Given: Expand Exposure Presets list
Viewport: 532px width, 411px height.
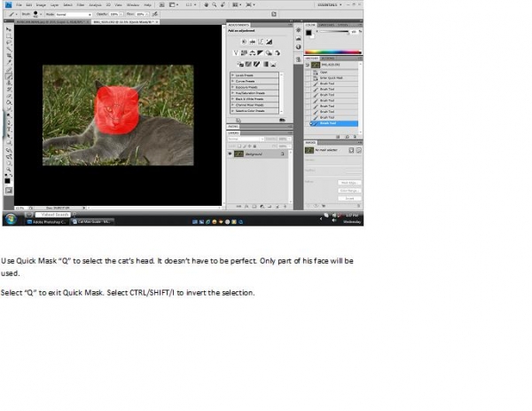Looking at the screenshot, I should click(x=232, y=87).
